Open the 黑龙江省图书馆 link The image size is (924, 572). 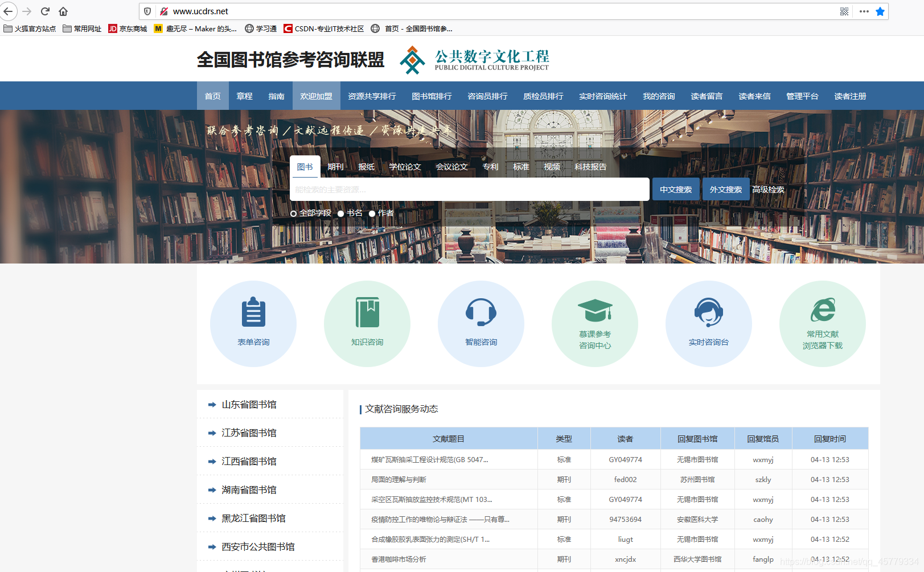point(253,518)
